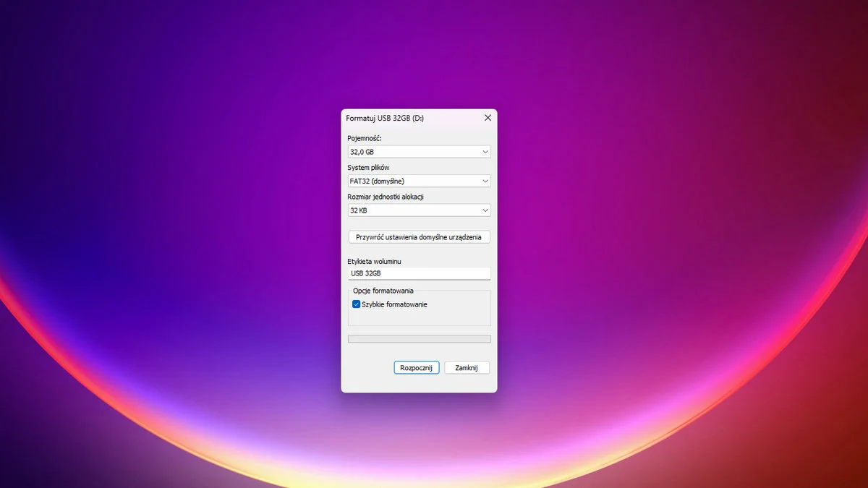Uncheck the "Szybkie formatowanie" checkbox
Screen dimensions: 868x488
[x=355, y=304]
